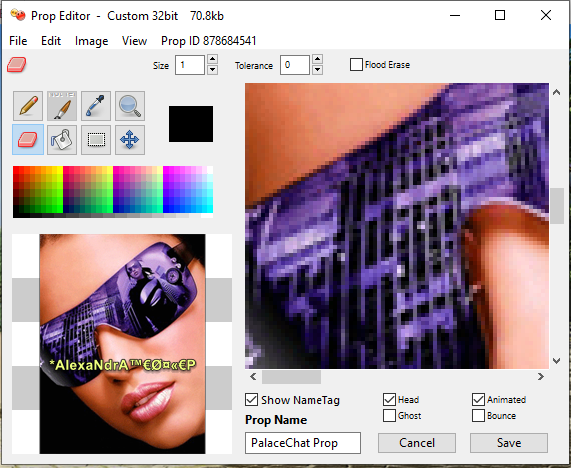Select the Eyedropper color picker tool
571x468 pixels.
coord(96,106)
